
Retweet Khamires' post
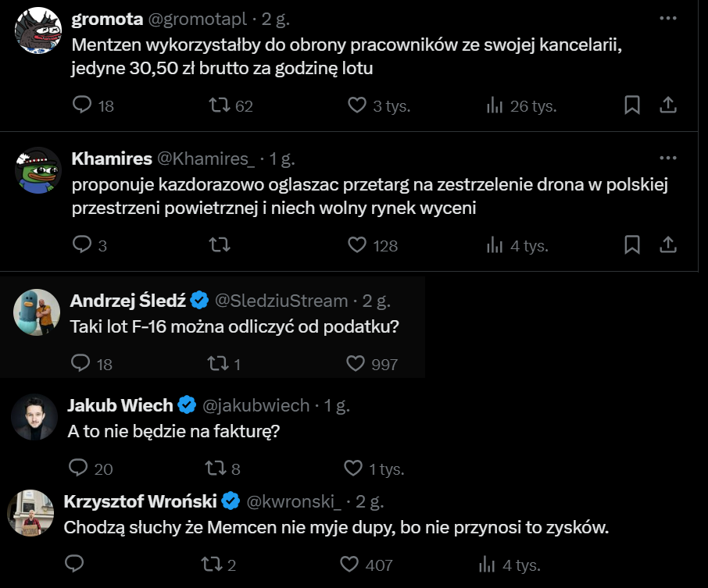[221, 245]
